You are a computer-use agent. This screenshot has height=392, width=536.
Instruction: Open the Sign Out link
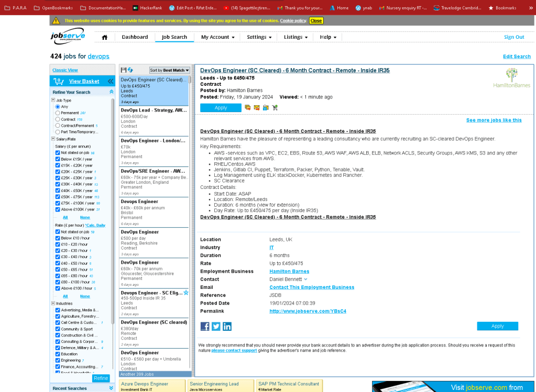pos(514,37)
